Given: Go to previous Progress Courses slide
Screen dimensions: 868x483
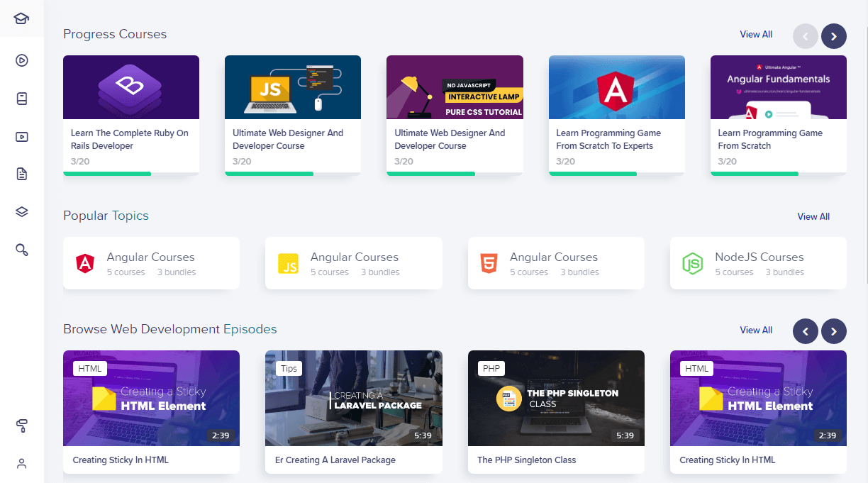Looking at the screenshot, I should pos(805,36).
